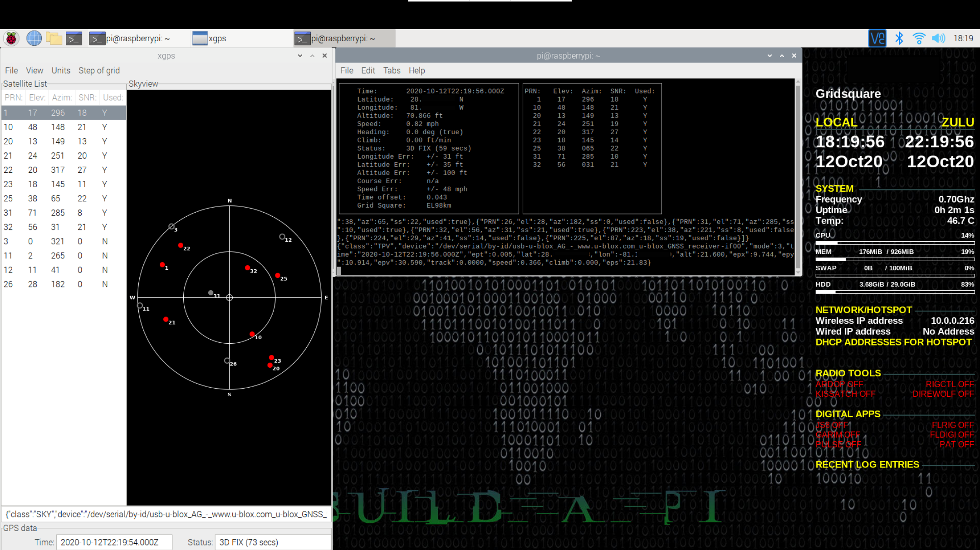Image resolution: width=980 pixels, height=550 pixels.
Task: Open the Raspberry Pi application menu
Action: tap(11, 38)
